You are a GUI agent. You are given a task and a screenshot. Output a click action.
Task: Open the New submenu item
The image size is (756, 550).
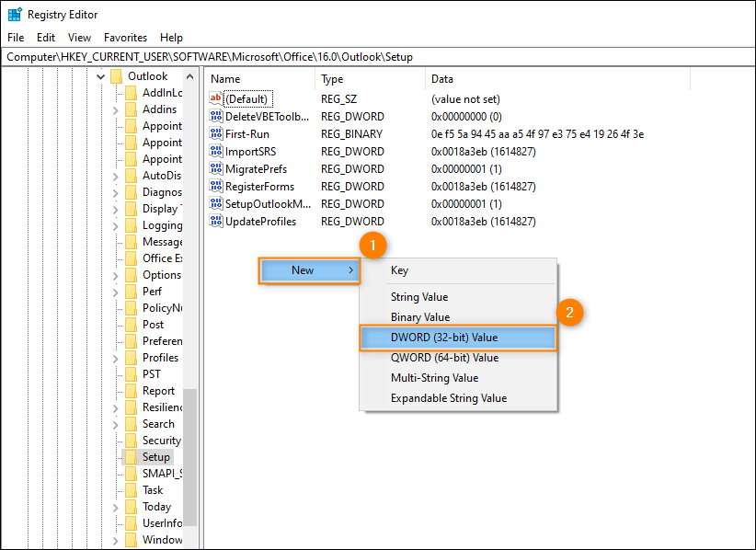(309, 270)
